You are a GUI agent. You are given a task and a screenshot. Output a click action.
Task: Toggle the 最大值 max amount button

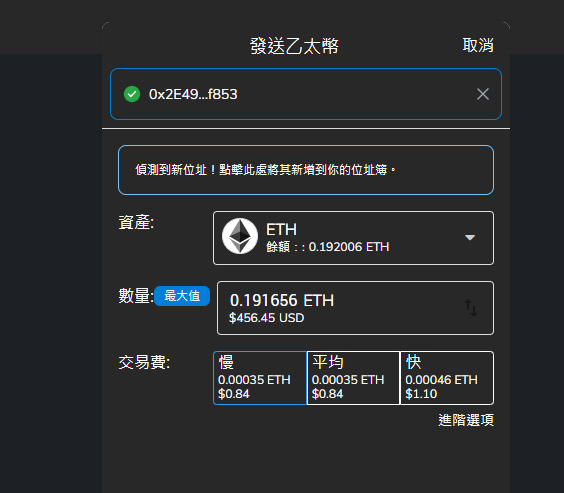point(182,296)
